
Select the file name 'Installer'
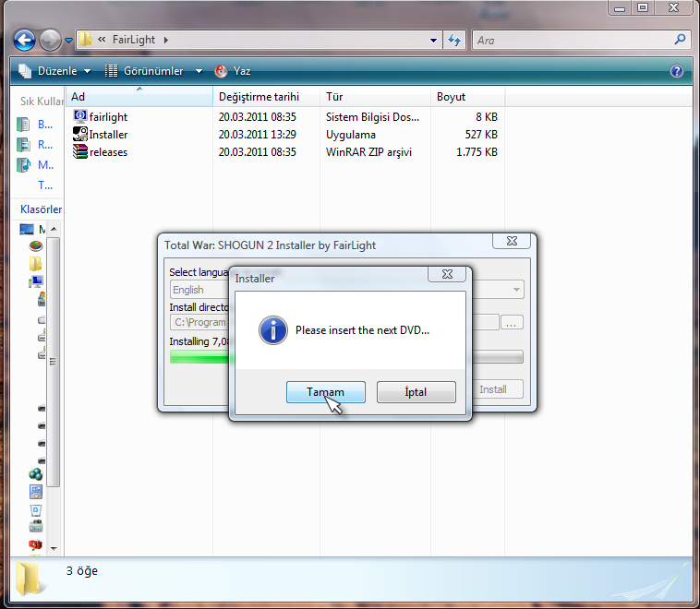pos(108,135)
